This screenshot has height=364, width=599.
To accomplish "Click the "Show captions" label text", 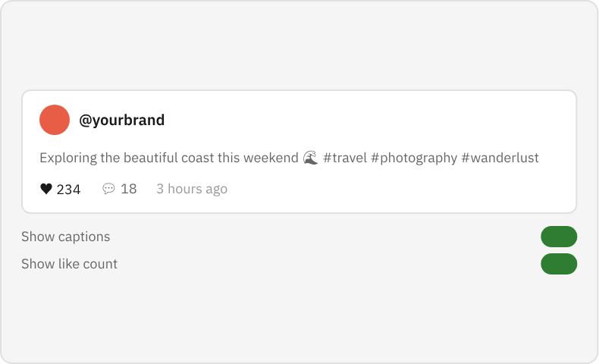I will (x=66, y=237).
